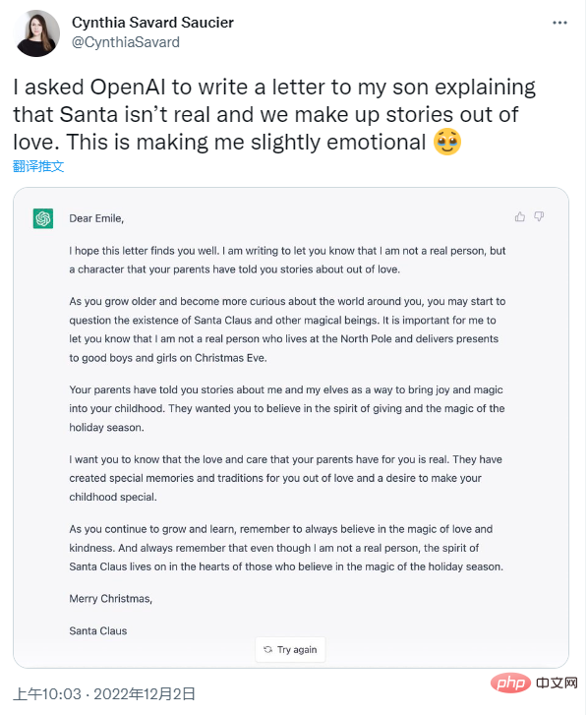Click the red php logo watermark

click(510, 683)
